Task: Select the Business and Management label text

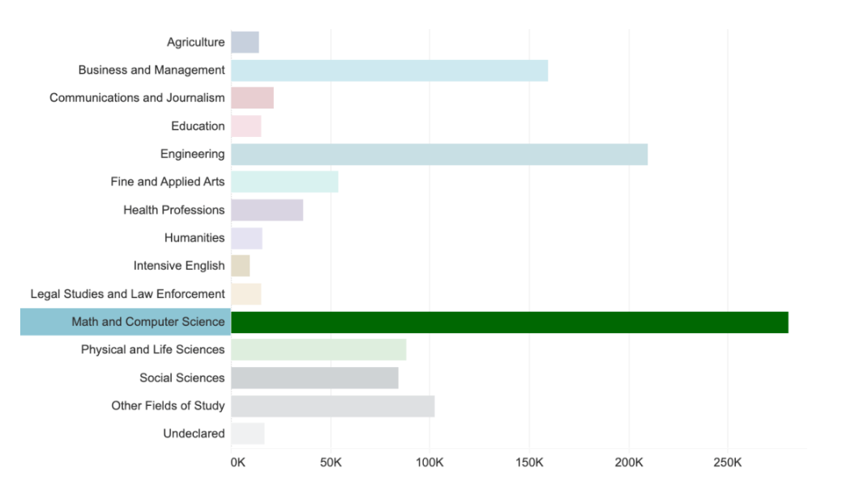Action: 152,70
